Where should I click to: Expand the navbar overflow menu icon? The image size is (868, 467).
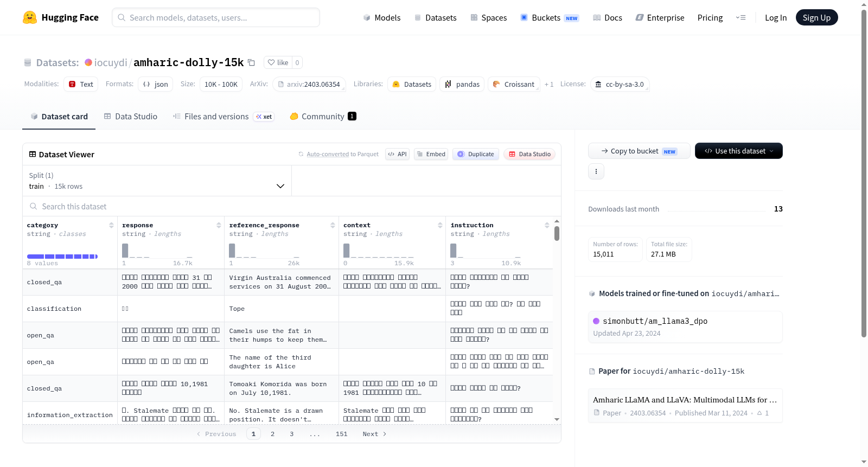click(741, 17)
